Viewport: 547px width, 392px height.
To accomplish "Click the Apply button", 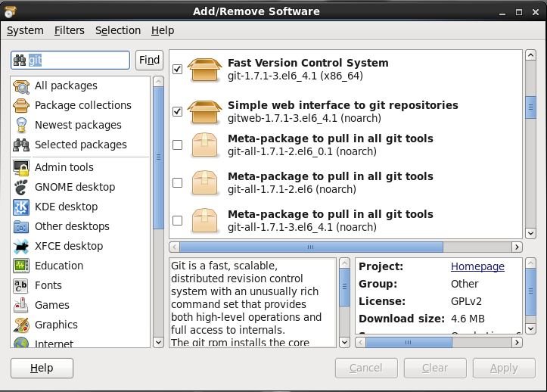I will click(x=504, y=368).
